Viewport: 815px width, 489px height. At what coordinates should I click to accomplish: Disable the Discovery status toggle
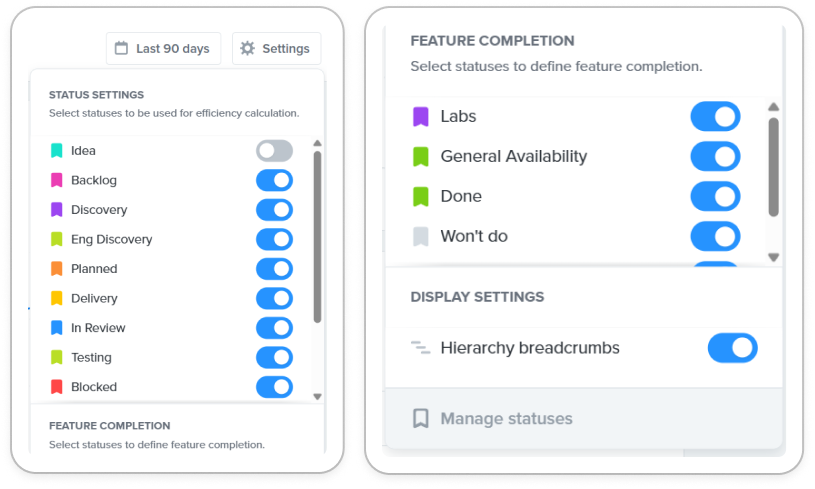(x=274, y=210)
